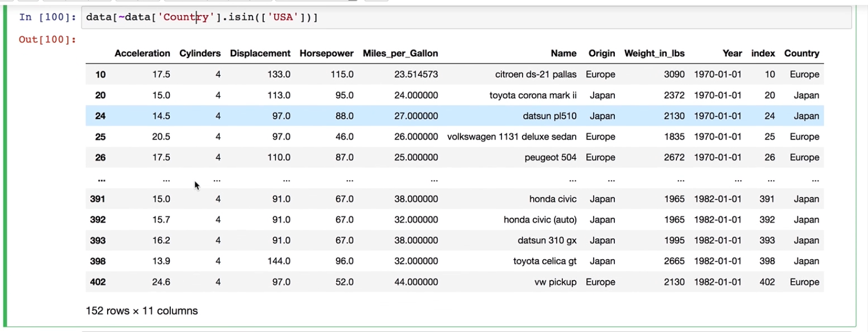This screenshot has height=332, width=868.
Task: Select row index 10 citroen ds-21 pallas
Action: pos(455,74)
